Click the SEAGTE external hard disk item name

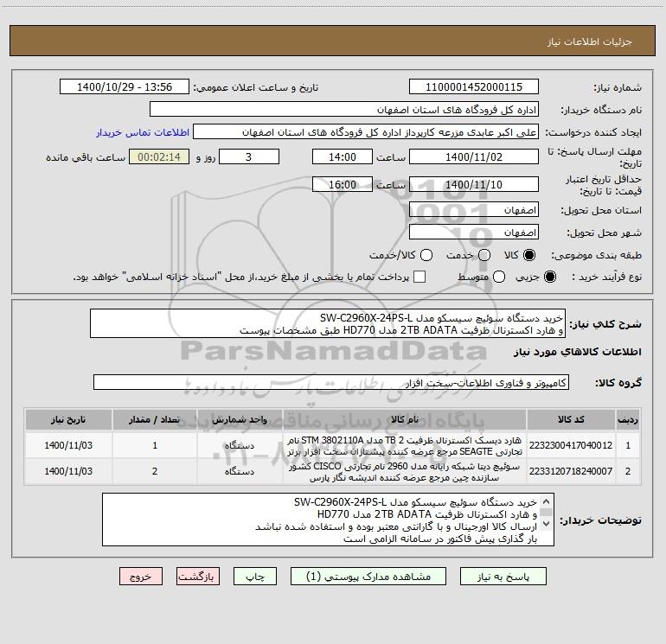pyautogui.click(x=405, y=446)
